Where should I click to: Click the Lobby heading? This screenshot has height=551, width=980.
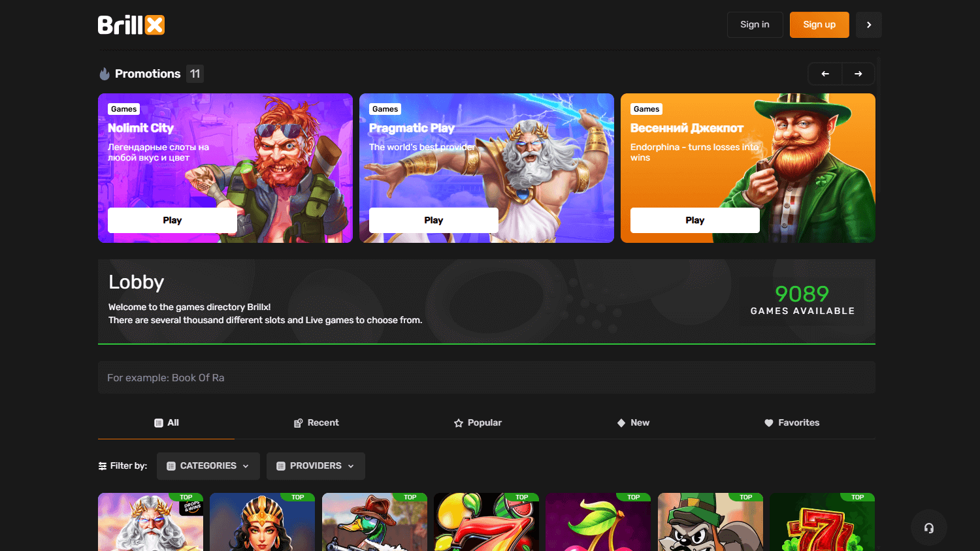point(136,282)
